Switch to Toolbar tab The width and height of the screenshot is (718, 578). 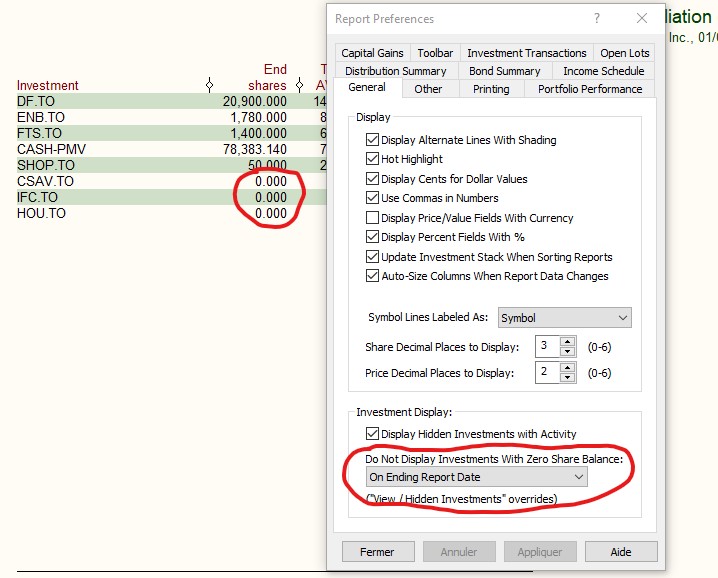pos(435,53)
